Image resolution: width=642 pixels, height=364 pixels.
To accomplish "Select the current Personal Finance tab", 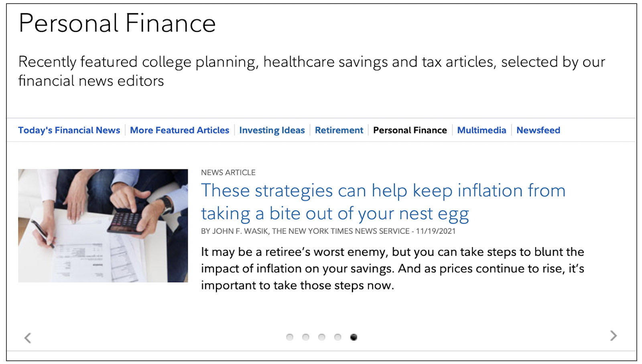I will point(410,130).
